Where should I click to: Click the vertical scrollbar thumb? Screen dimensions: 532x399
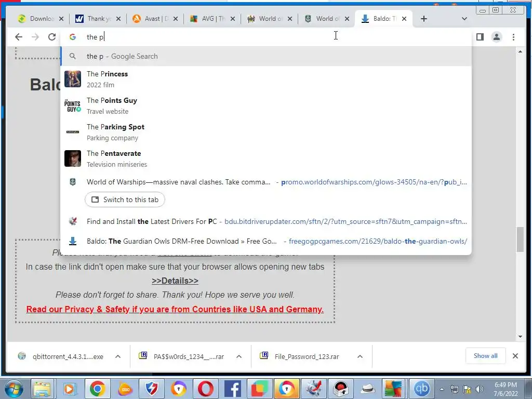[x=520, y=240]
